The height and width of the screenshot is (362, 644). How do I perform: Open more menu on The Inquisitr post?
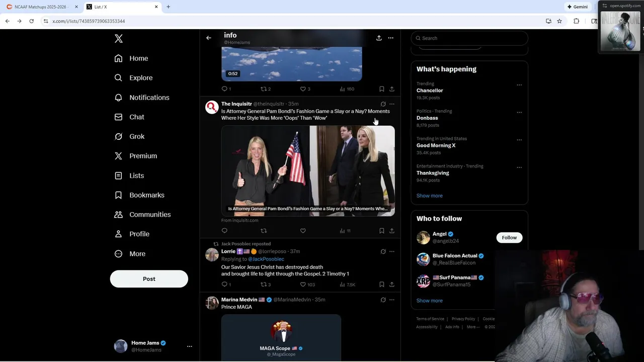tap(392, 104)
